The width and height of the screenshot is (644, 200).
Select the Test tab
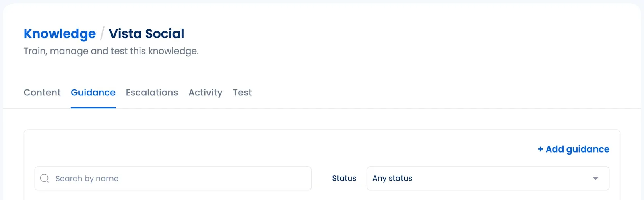click(242, 93)
